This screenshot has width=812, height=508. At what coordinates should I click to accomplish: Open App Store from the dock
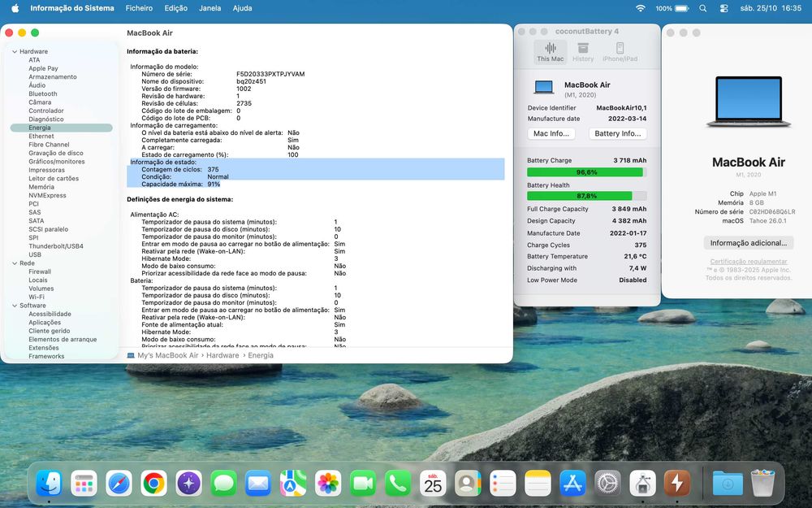572,484
